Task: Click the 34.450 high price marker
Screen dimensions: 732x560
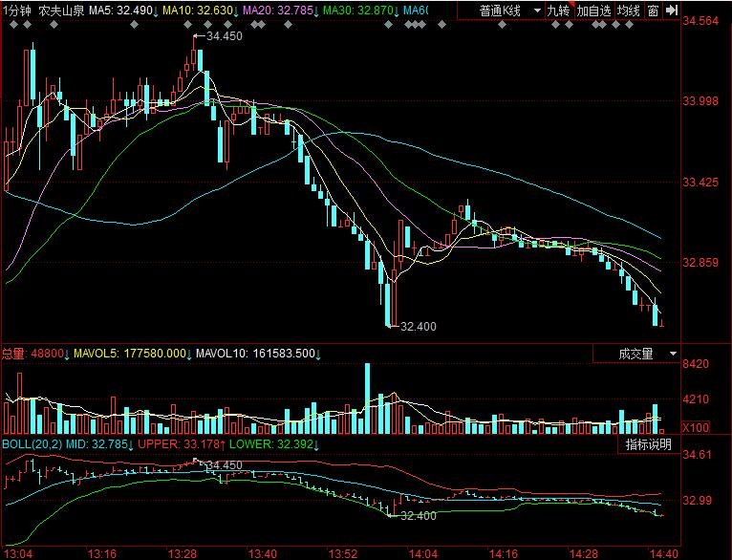Action: pyautogui.click(x=224, y=35)
